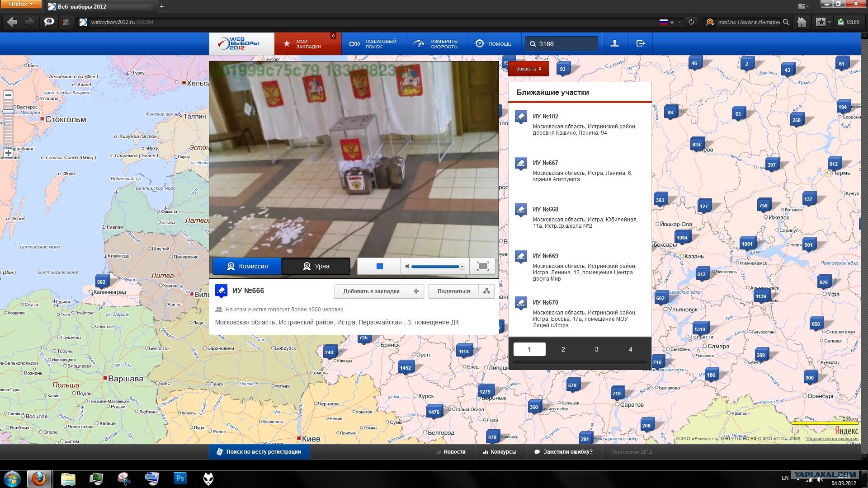
Task: Switch to the Комиссия camera
Action: click(247, 266)
